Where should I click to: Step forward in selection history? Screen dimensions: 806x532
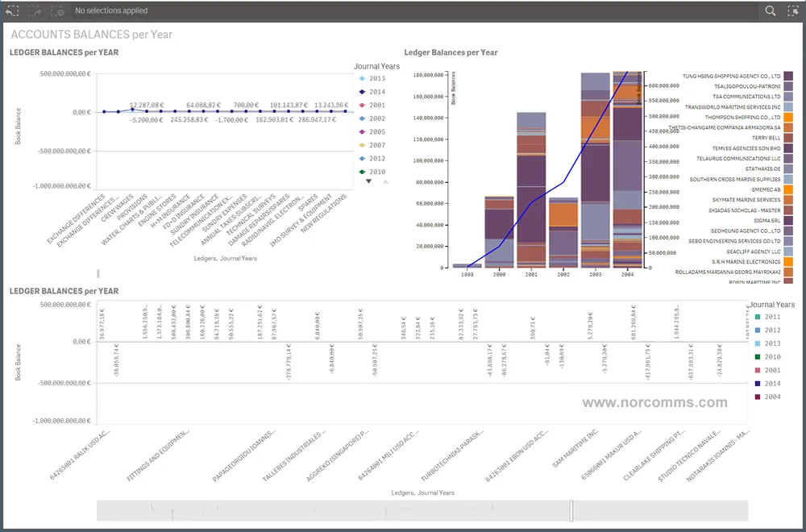click(x=32, y=10)
